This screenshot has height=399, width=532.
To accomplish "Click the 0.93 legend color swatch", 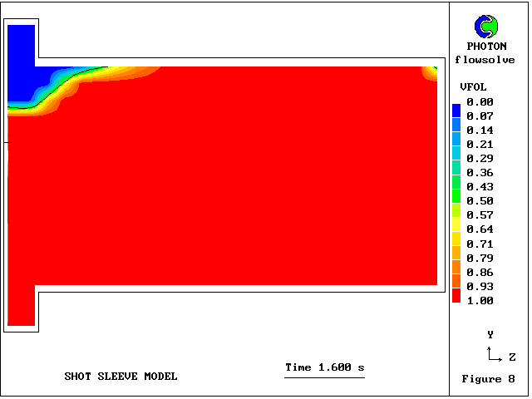I will (456, 282).
